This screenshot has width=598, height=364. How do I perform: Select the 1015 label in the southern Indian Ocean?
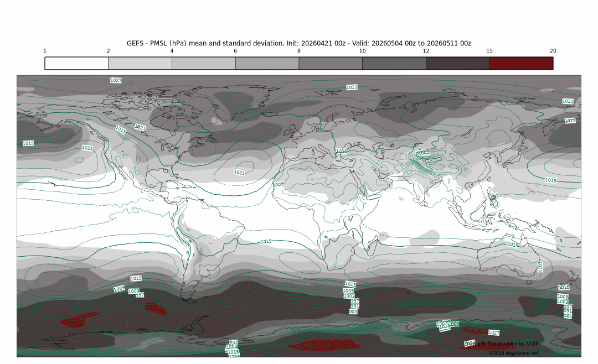513,245
